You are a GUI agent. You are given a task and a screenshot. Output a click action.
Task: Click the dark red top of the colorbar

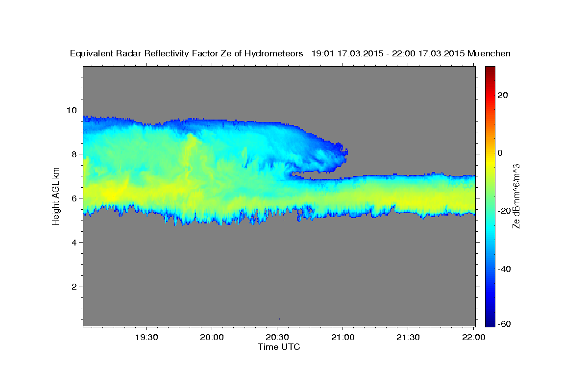click(x=490, y=70)
